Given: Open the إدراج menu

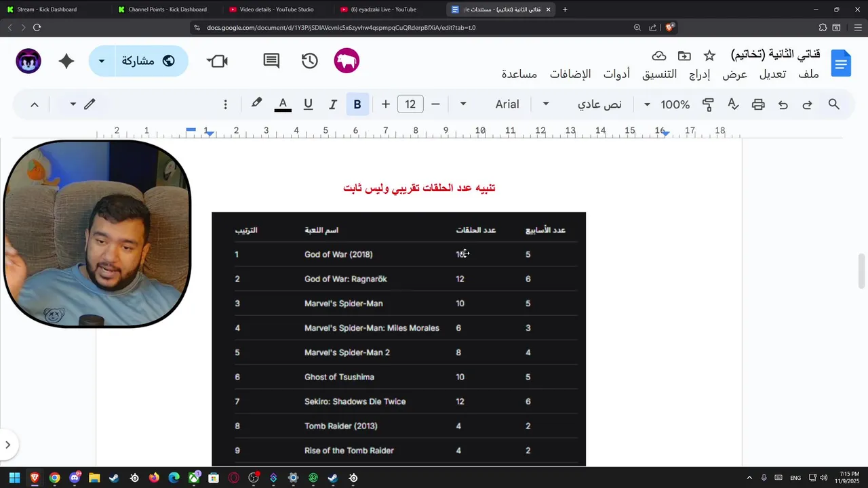Looking at the screenshot, I should (x=699, y=75).
